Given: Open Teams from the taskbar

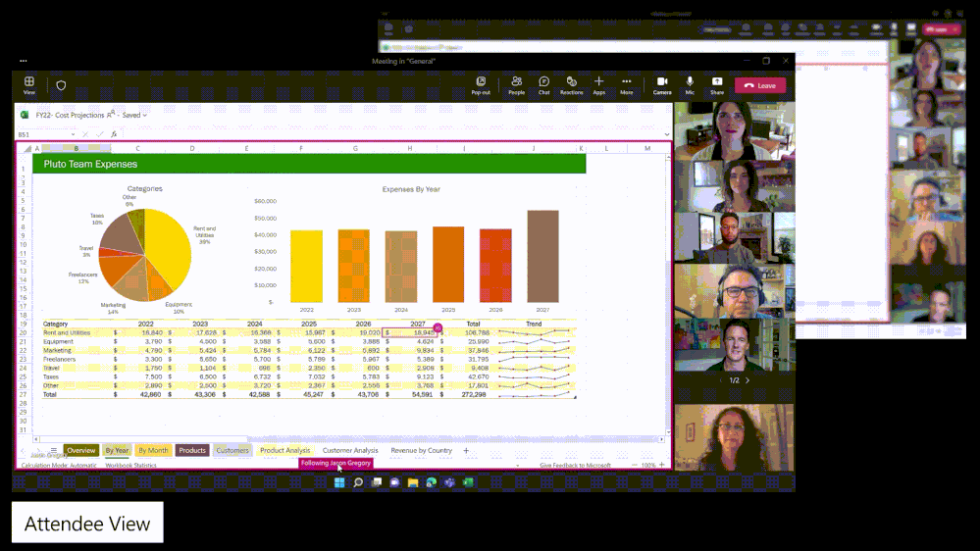Looking at the screenshot, I should [x=449, y=482].
